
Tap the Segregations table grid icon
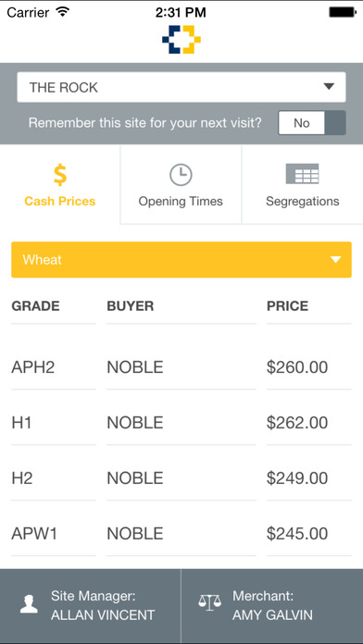tap(302, 174)
